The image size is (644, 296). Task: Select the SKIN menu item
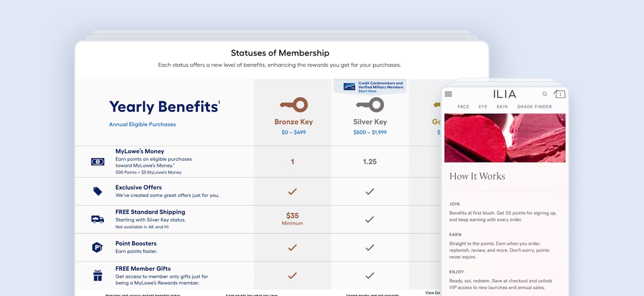pos(502,107)
